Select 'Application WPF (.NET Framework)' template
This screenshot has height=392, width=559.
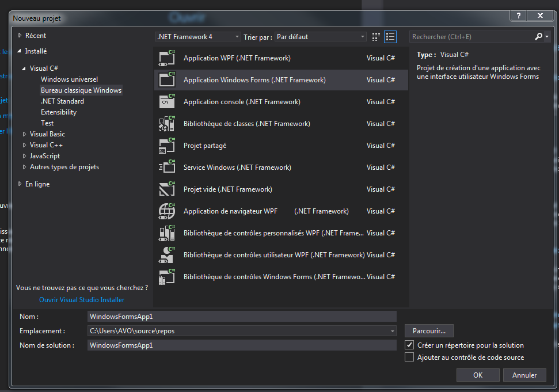click(281, 58)
